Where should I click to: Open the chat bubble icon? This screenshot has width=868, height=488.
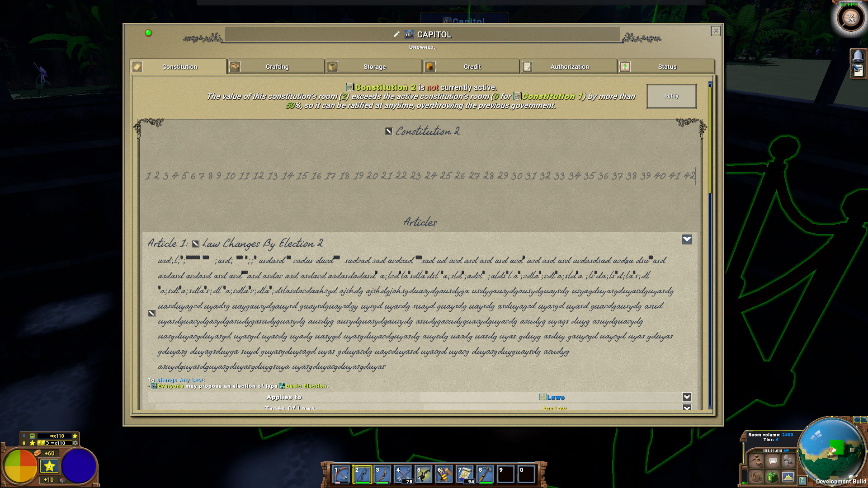772,460
